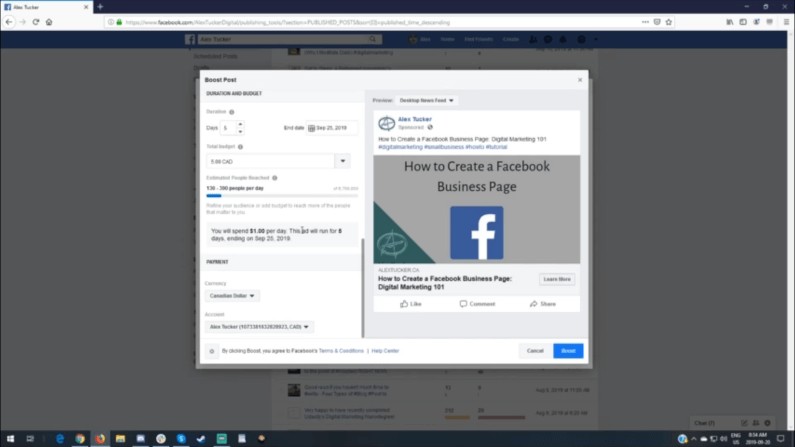Open Chrome from the Windows taskbar
This screenshot has width=795, height=447.
point(80,438)
